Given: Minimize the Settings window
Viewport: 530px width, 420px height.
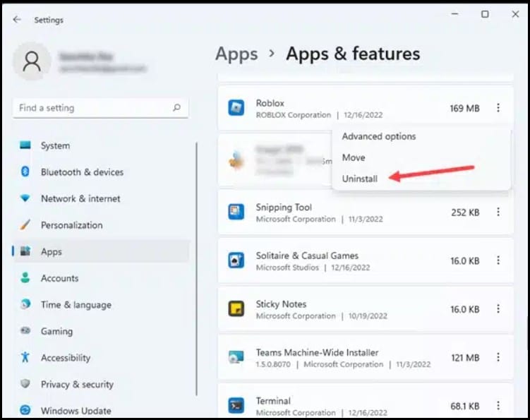Looking at the screenshot, I should [x=454, y=14].
